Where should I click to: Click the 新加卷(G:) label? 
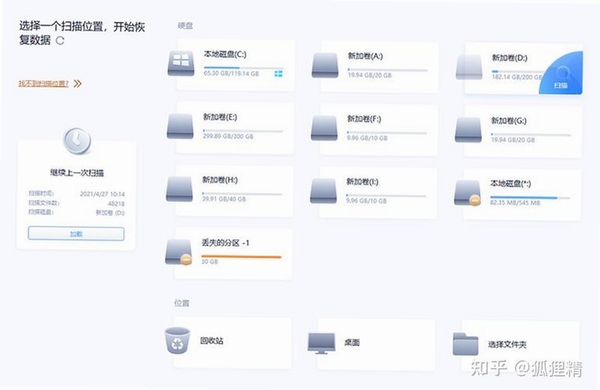click(509, 121)
